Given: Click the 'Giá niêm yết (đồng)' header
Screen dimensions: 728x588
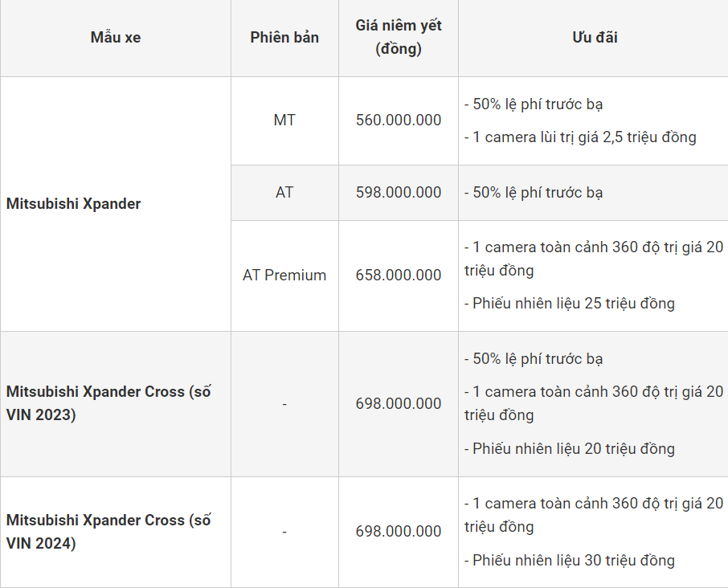Looking at the screenshot, I should click(399, 38).
